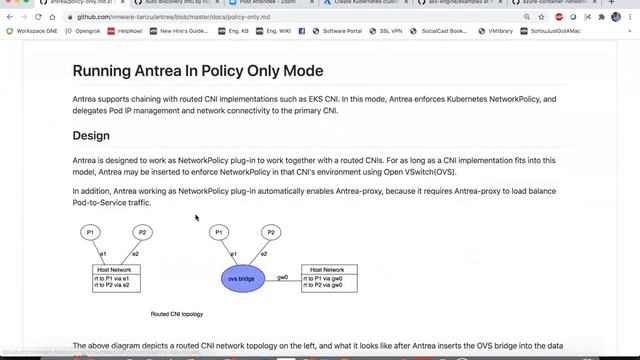This screenshot has width=640, height=360.
Task: Open the Chrome three-dot menu
Action: click(x=630, y=17)
